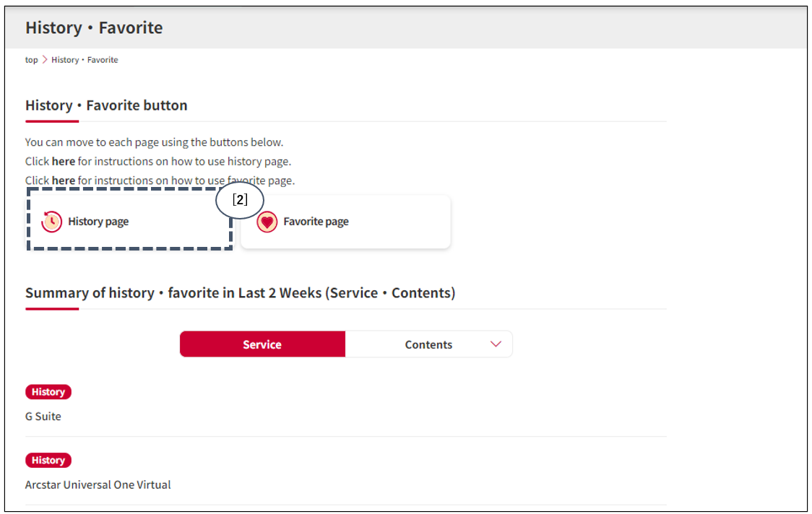Expand the Contents dropdown chevron
Screen dimensions: 812x514
coord(496,344)
